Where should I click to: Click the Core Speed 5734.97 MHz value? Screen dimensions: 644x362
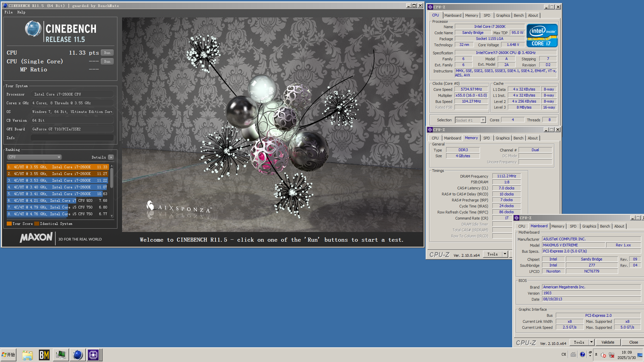click(471, 89)
